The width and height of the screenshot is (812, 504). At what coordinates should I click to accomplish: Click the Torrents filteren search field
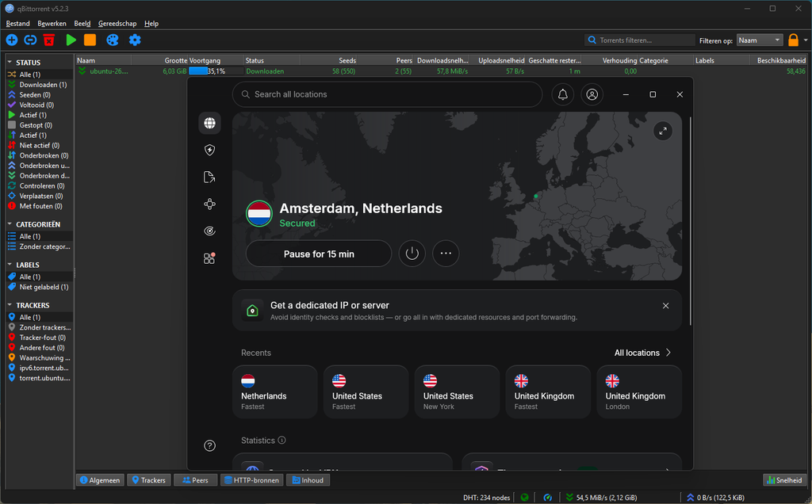coord(640,40)
